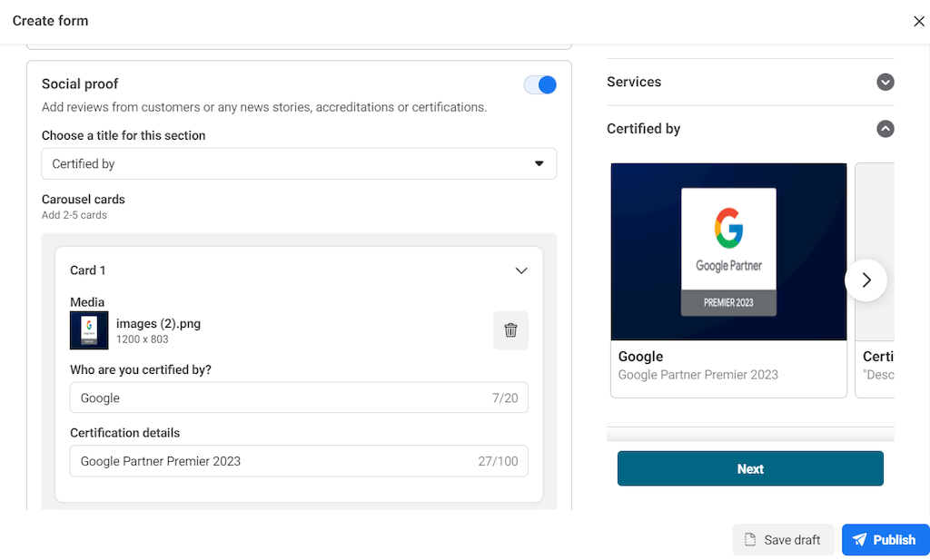Delete the images (2).png media file
The height and width of the screenshot is (560, 930).
(510, 330)
